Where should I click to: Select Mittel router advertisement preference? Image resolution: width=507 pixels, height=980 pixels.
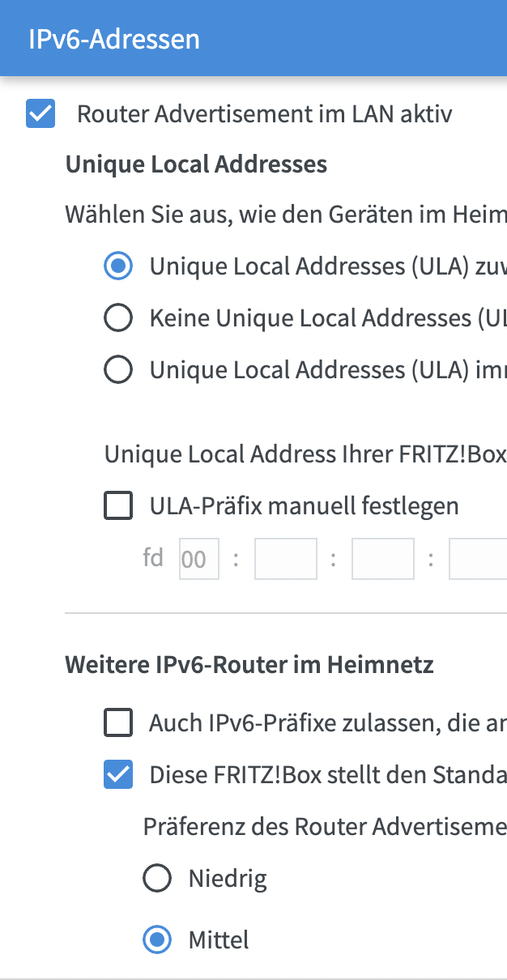157,940
